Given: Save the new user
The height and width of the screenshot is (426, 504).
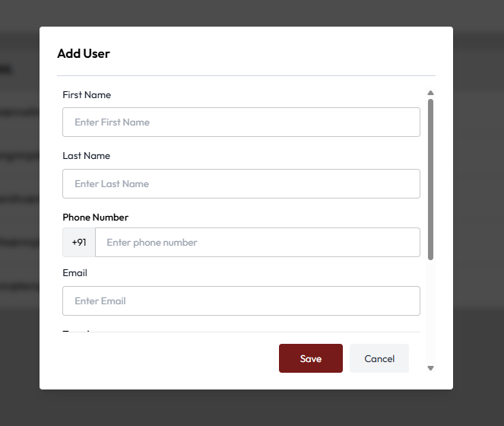Looking at the screenshot, I should (310, 359).
